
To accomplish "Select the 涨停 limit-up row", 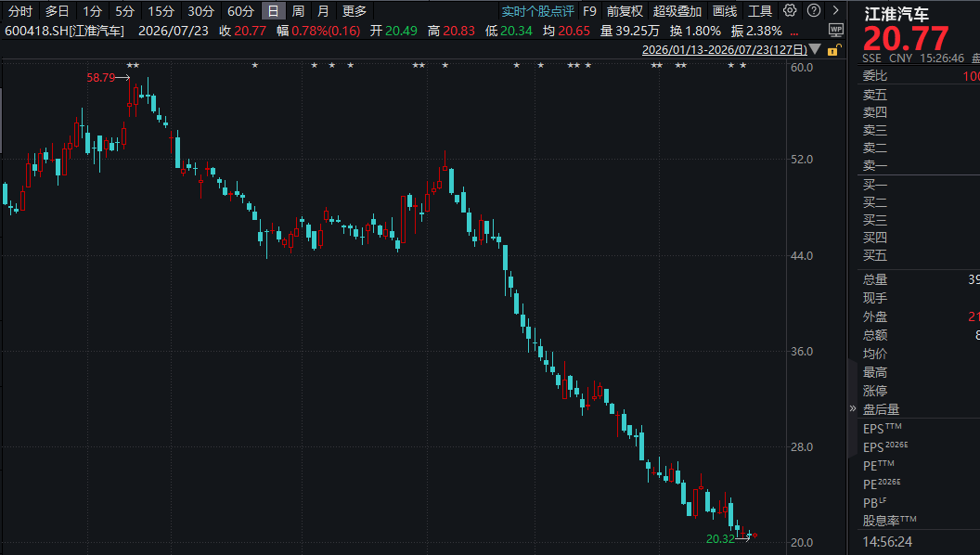I will pyautogui.click(x=918, y=392).
